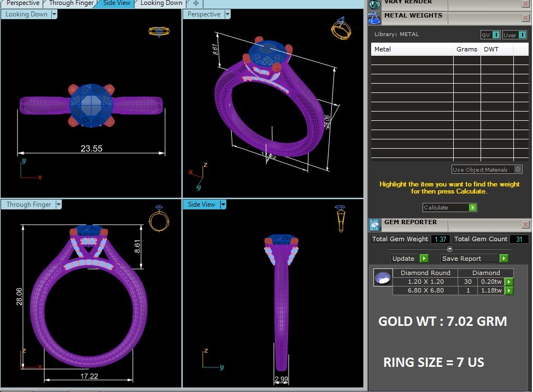Click the V-Ray Render panel icon
533x392 pixels.
(x=374, y=3)
